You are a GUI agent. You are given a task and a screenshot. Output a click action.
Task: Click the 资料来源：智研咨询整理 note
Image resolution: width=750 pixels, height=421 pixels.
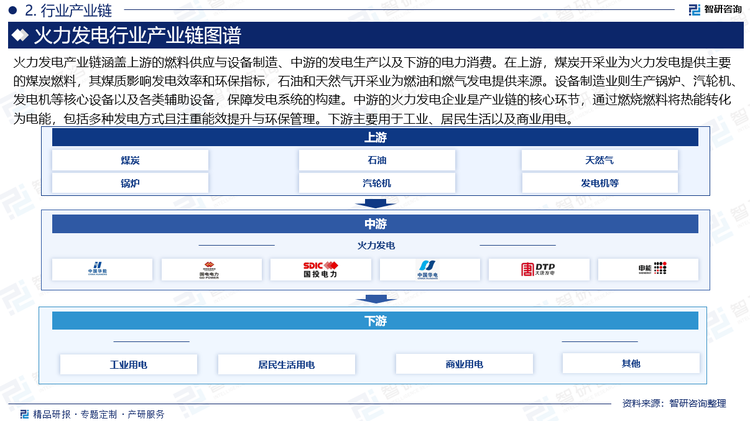tap(674, 403)
